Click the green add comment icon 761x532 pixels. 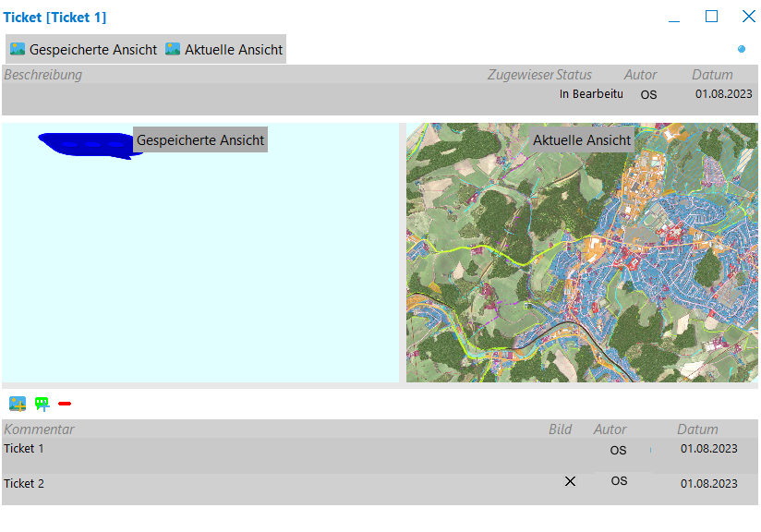pos(42,404)
